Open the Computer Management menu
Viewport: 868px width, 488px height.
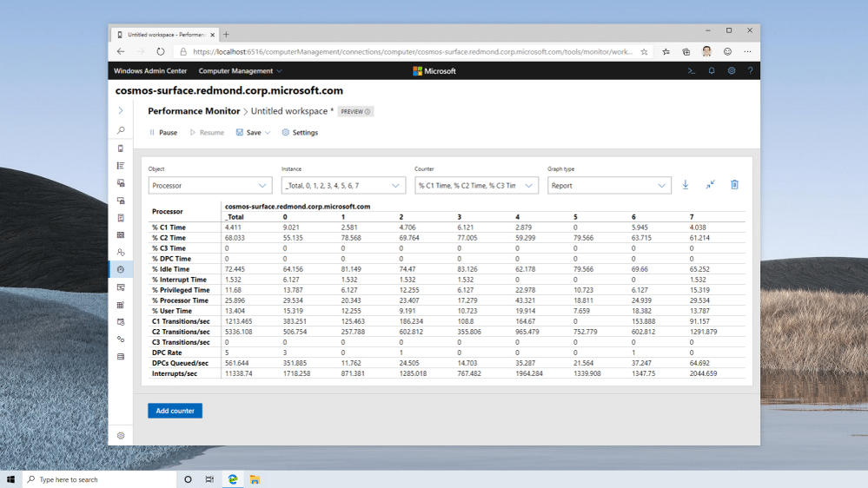point(240,71)
